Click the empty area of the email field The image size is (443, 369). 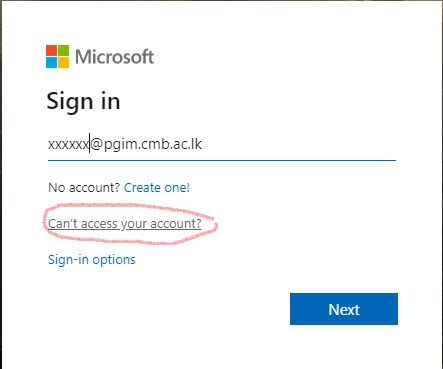coord(298,145)
